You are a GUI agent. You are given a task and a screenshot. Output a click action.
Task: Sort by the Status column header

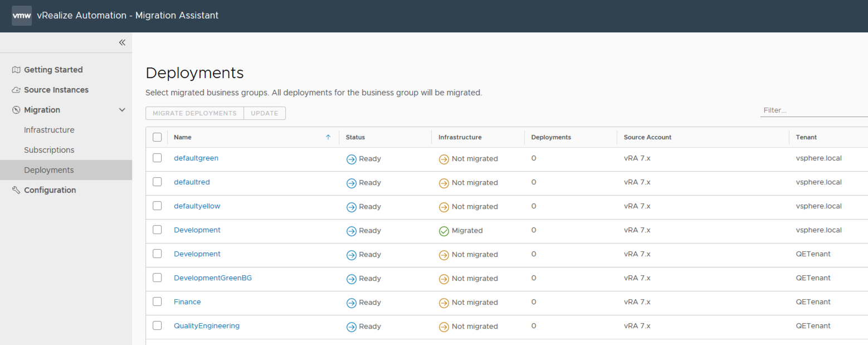[x=355, y=137]
